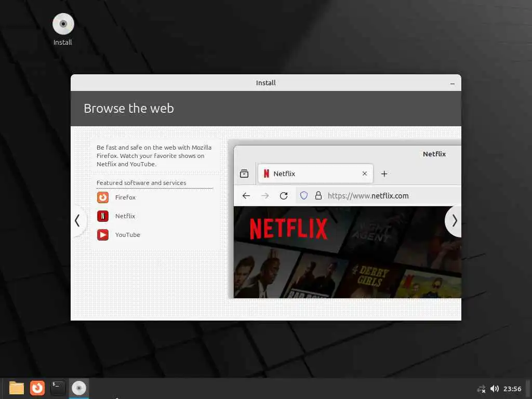Launch Firefox from the taskbar

[37, 388]
